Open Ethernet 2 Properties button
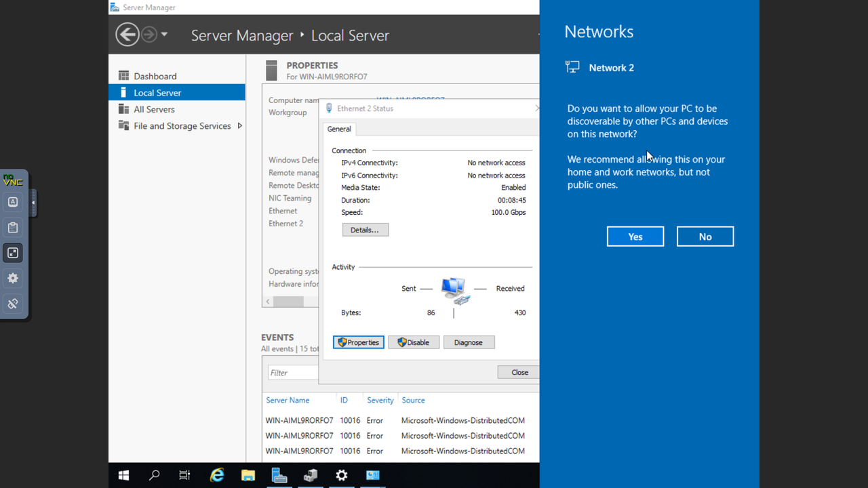Image resolution: width=868 pixels, height=488 pixels. tap(358, 342)
